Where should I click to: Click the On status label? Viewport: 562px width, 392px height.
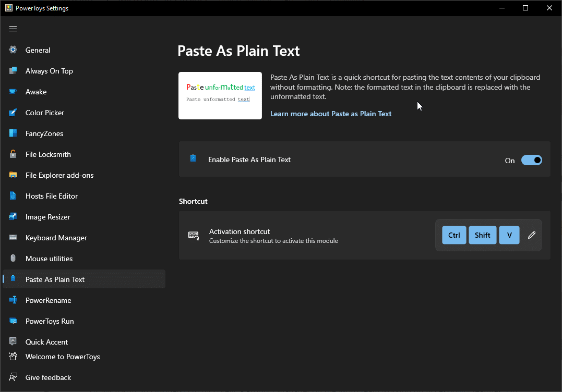[510, 161]
